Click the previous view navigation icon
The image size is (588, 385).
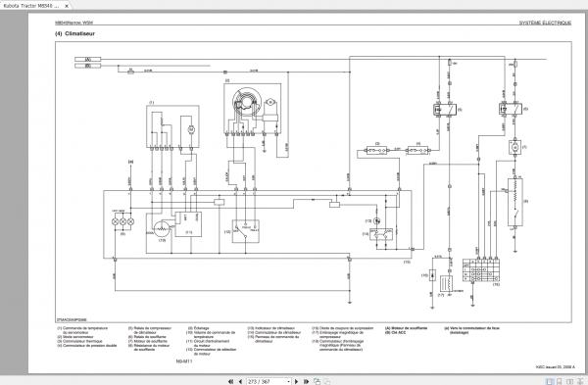(317, 382)
